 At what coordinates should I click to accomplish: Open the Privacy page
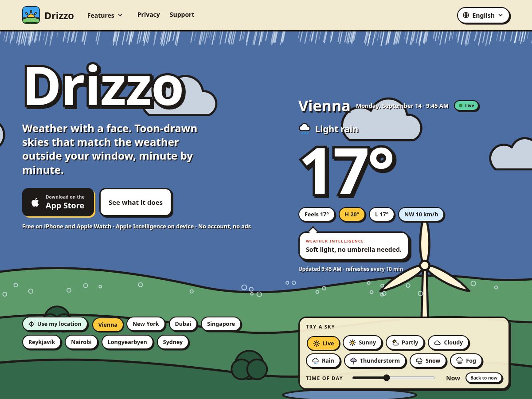(149, 15)
